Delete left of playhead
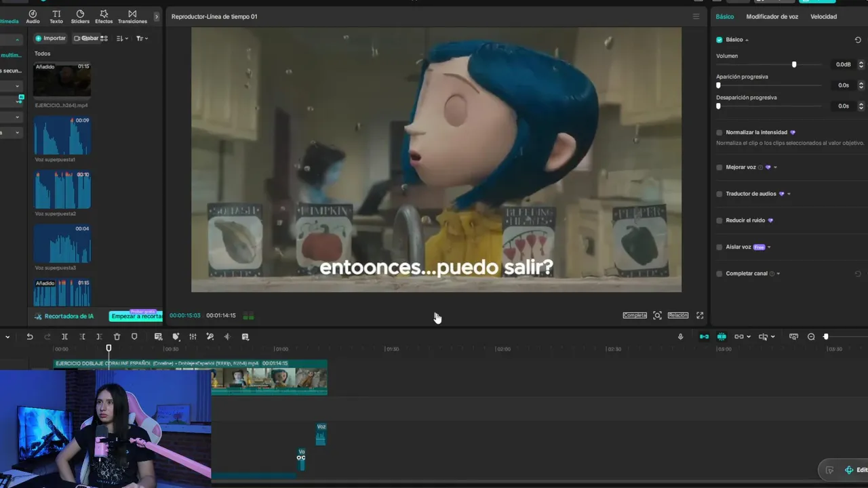868x488 pixels. point(82,337)
